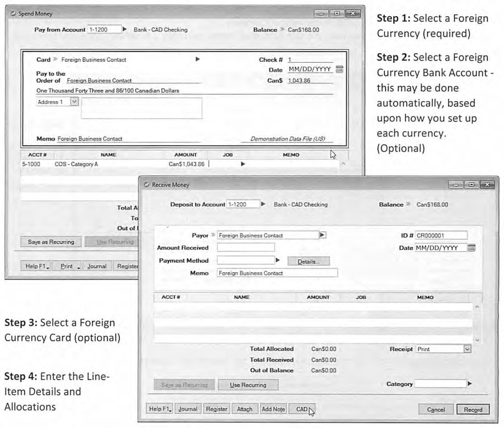This screenshot has height=428, width=504.
Task: Click scroll down arrow in Receive Money list
Action: (477, 339)
